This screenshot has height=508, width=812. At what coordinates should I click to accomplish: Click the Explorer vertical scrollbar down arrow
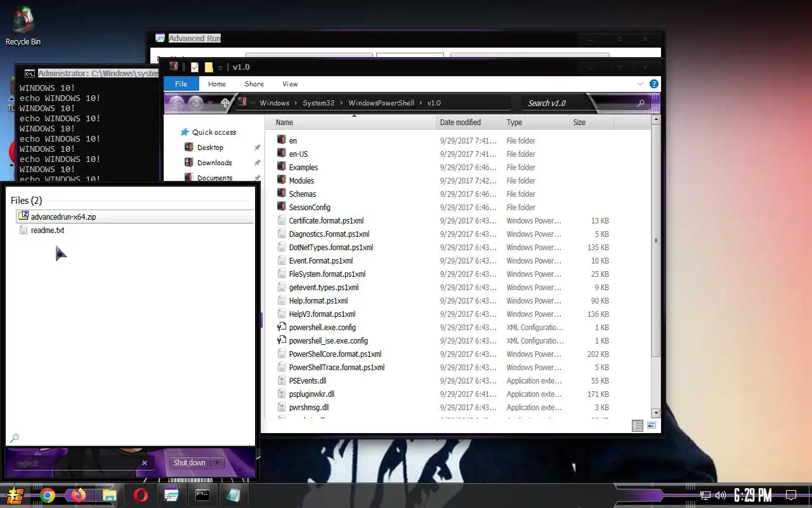click(x=656, y=413)
